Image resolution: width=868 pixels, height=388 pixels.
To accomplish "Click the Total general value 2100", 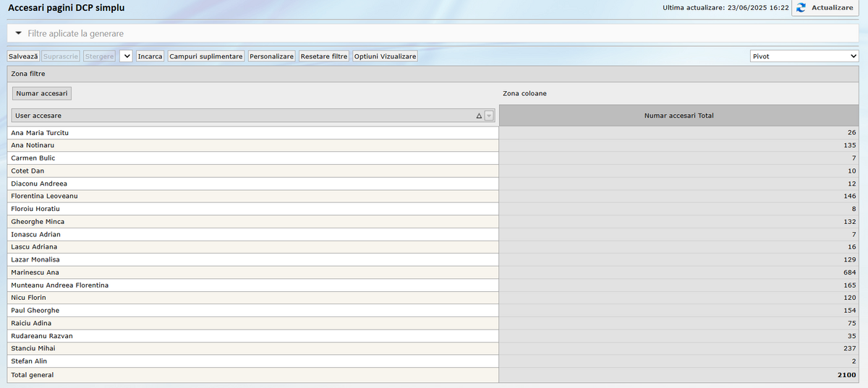I will 847,375.
